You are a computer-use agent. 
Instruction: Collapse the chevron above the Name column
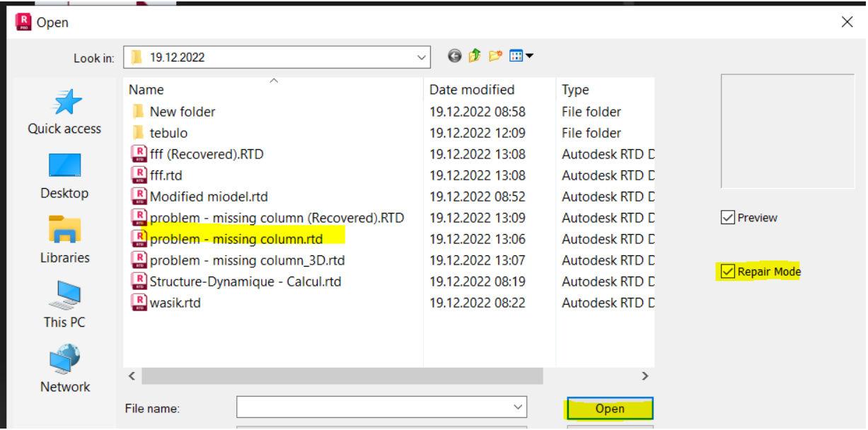(274, 81)
